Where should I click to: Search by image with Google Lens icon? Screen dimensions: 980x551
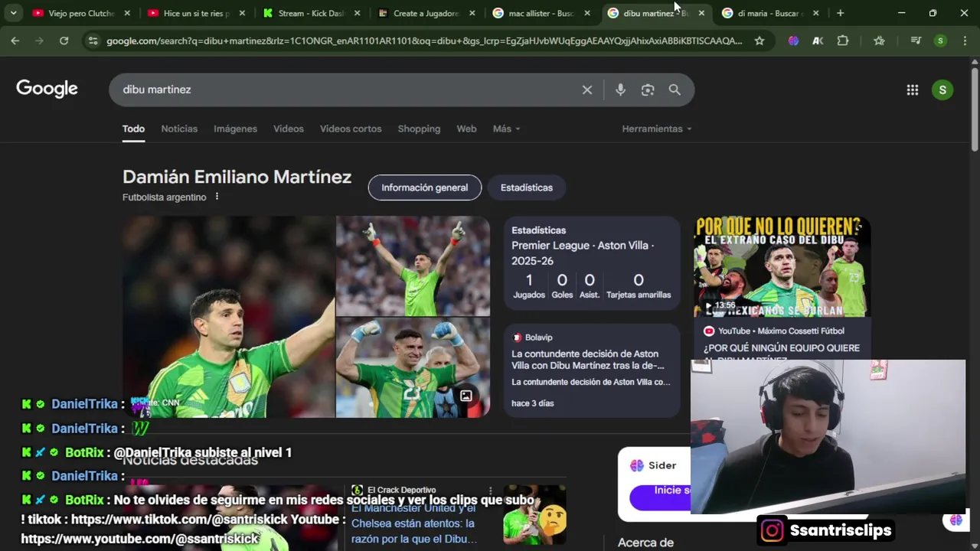coord(648,90)
